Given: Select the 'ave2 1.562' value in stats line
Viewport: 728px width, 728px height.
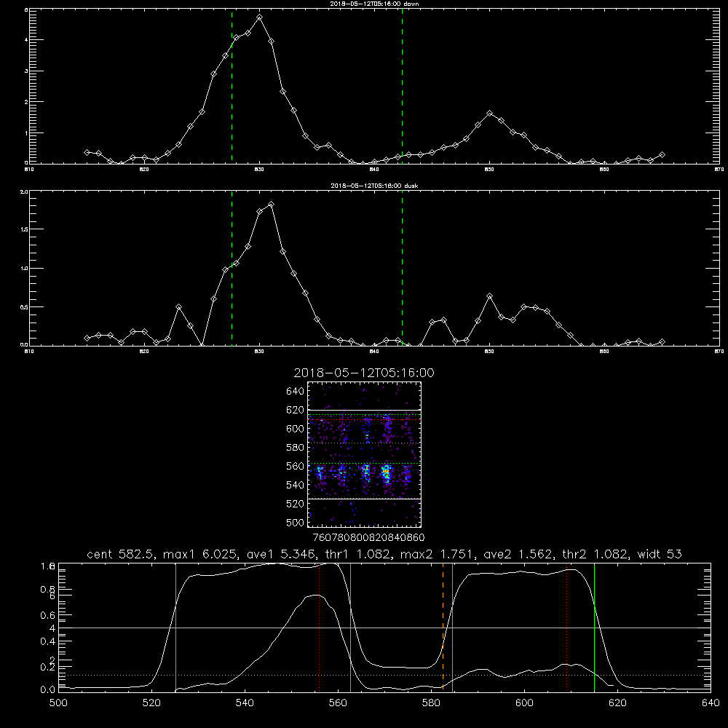Looking at the screenshot, I should point(519,554).
